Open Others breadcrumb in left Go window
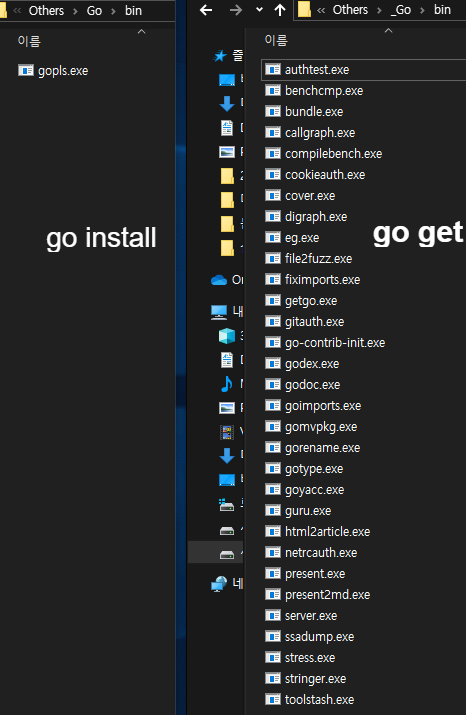The width and height of the screenshot is (466, 715). (46, 10)
